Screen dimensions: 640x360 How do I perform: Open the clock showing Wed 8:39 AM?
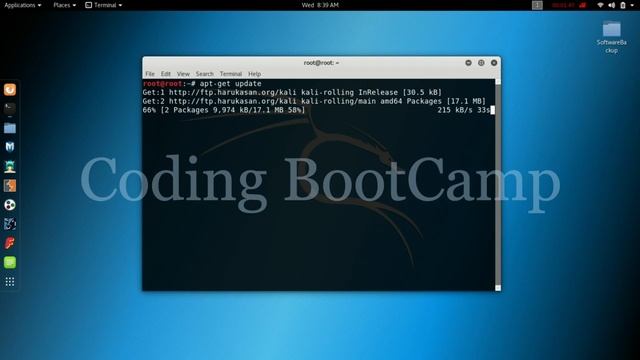tap(320, 5)
